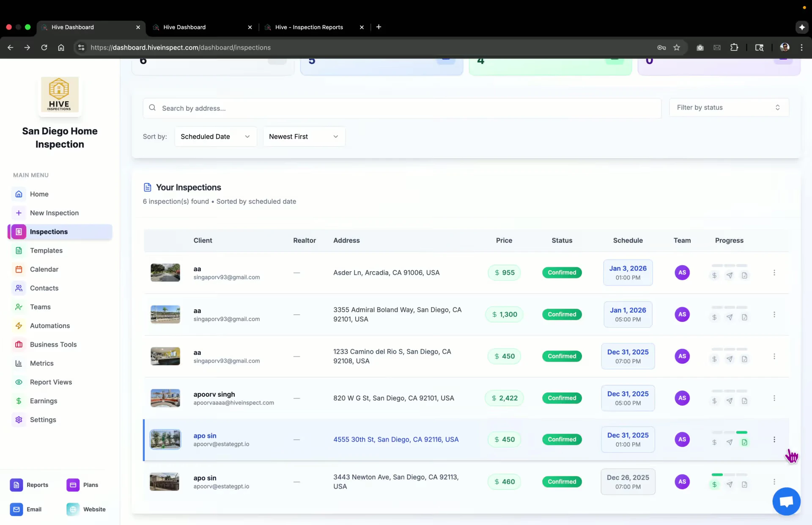Bookmark page with star icon

tap(677, 47)
